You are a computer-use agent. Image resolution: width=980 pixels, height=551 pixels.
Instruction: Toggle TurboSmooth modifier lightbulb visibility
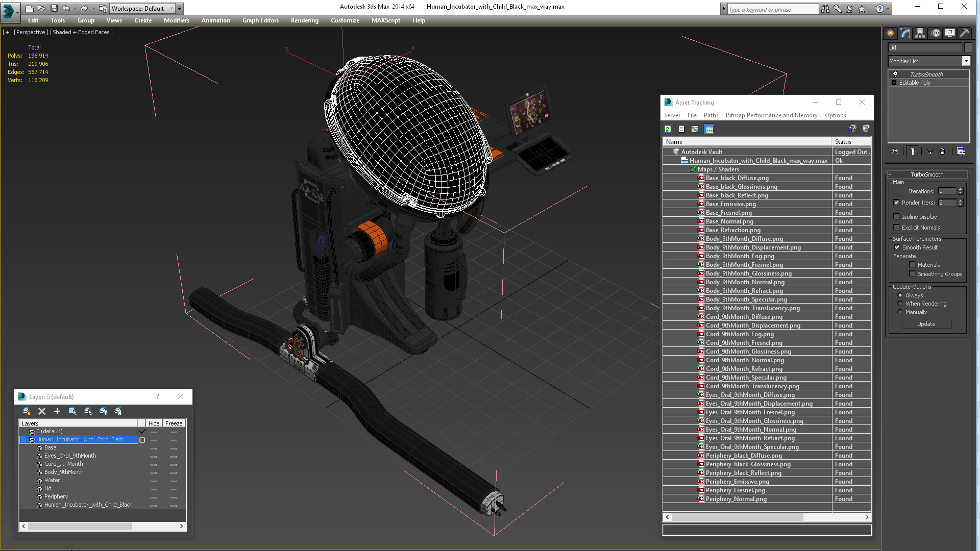tap(895, 74)
